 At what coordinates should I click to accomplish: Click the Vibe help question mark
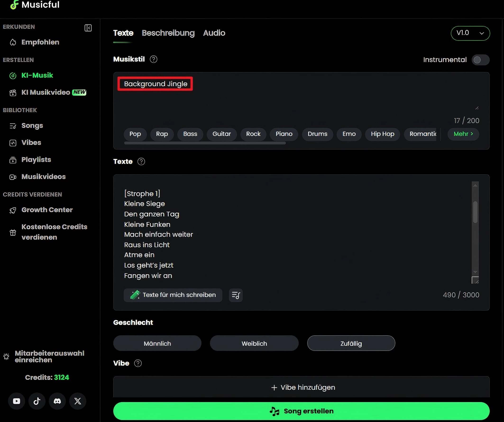138,363
